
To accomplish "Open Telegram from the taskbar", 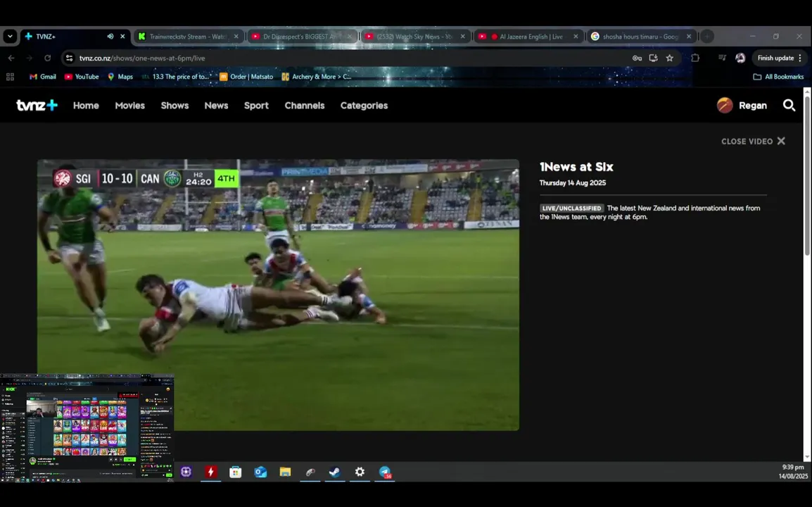I will pos(385,472).
